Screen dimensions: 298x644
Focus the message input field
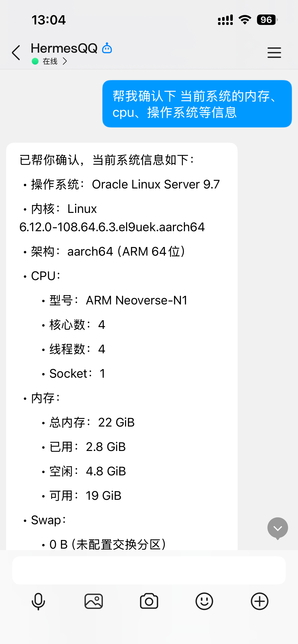(x=149, y=570)
